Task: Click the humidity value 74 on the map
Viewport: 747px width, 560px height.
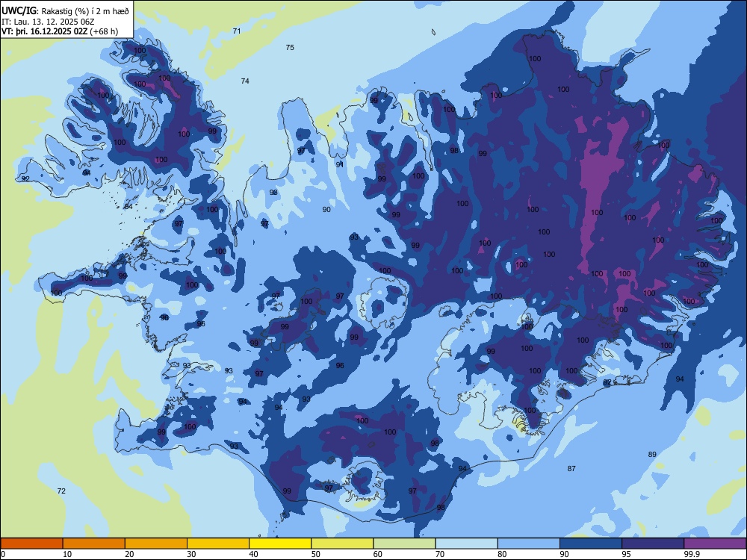Action: coord(245,81)
